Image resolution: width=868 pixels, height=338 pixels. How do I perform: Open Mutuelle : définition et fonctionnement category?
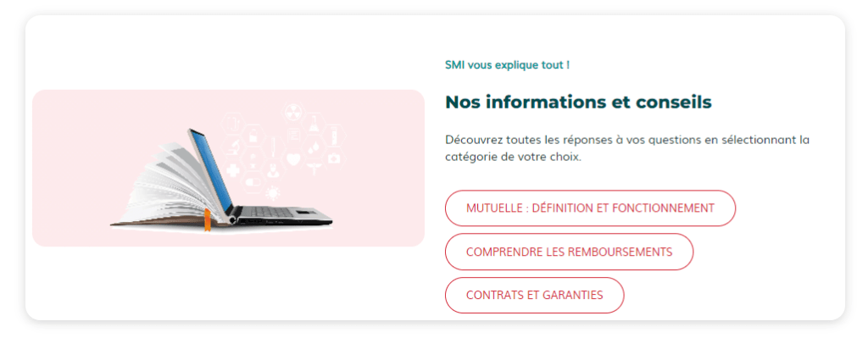[590, 208]
